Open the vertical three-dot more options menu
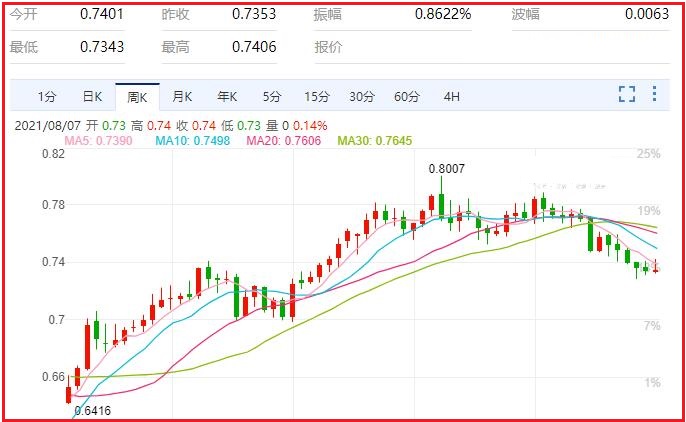Screen dimensions: 686x422 (654, 94)
